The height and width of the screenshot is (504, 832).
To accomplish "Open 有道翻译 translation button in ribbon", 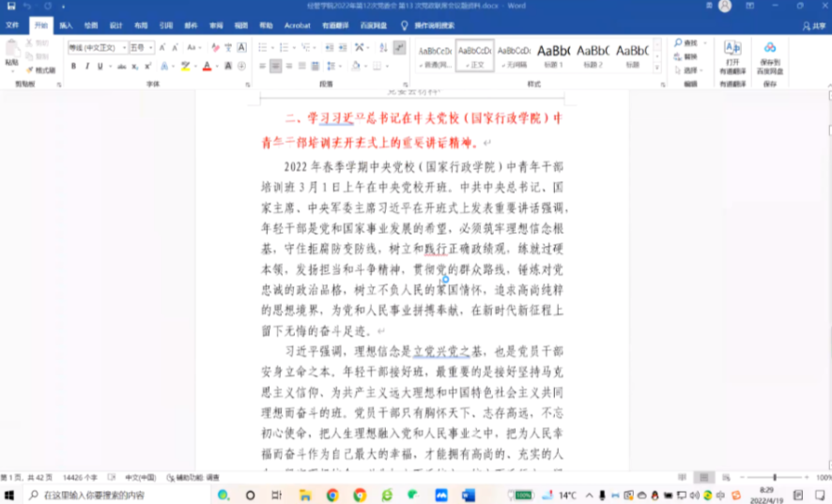I will [731, 56].
